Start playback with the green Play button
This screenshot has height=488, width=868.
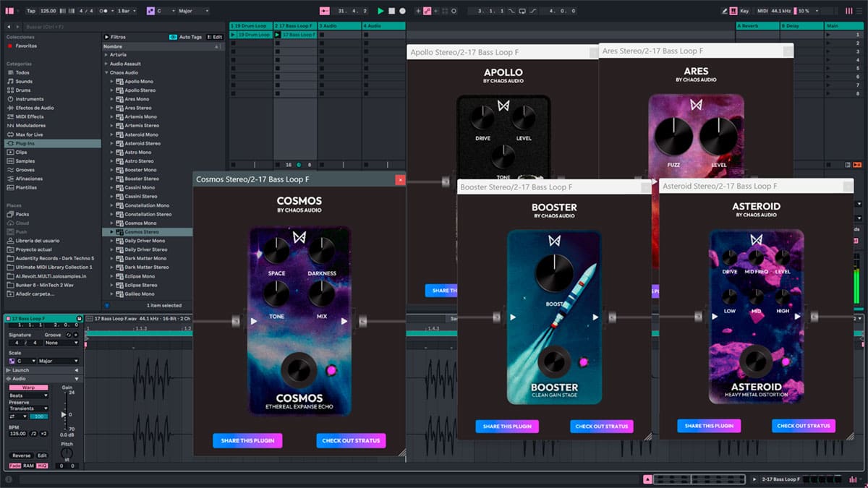(380, 11)
